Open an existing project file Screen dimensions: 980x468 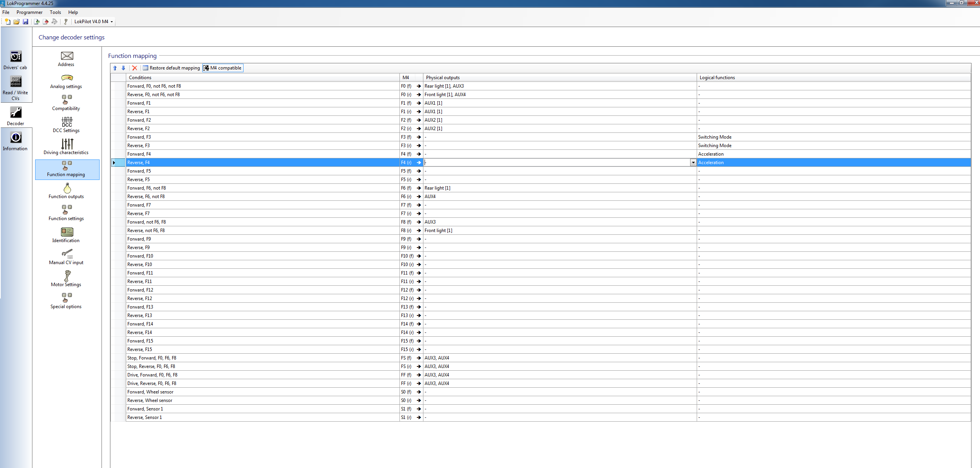tap(17, 22)
